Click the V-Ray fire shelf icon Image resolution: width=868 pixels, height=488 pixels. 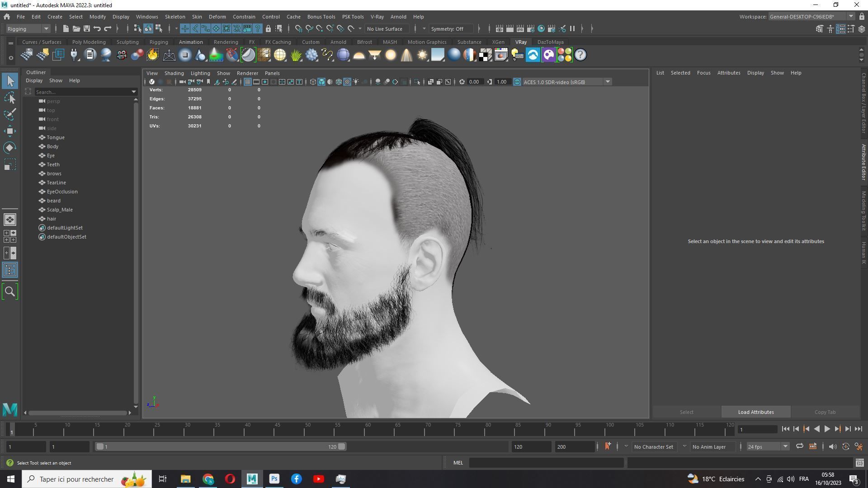tap(153, 55)
